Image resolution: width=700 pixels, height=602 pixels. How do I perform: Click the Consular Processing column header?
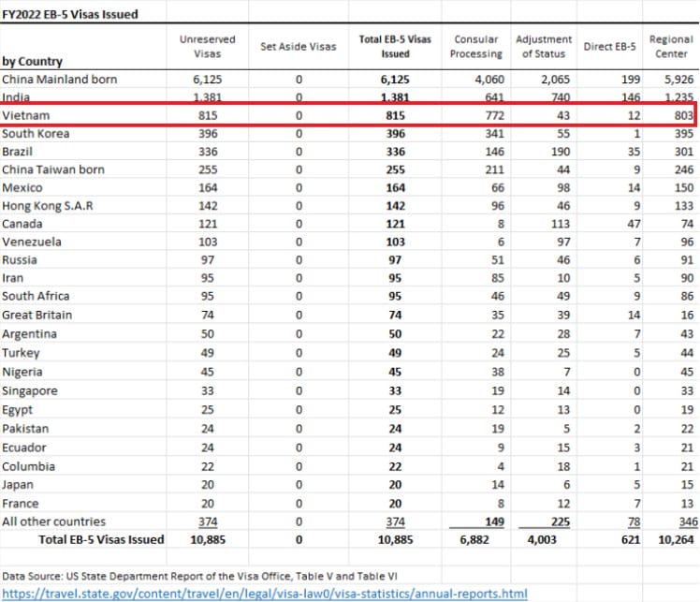476,47
